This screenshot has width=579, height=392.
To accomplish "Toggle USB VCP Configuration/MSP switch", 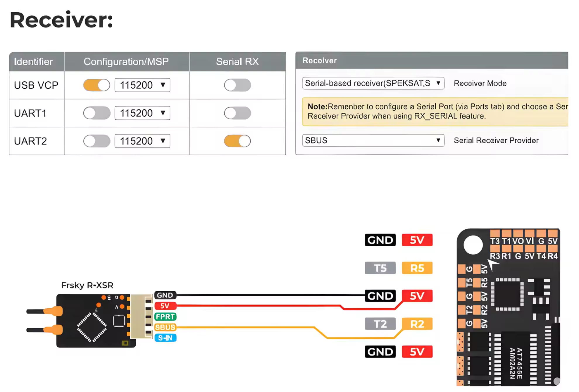I will pyautogui.click(x=96, y=85).
